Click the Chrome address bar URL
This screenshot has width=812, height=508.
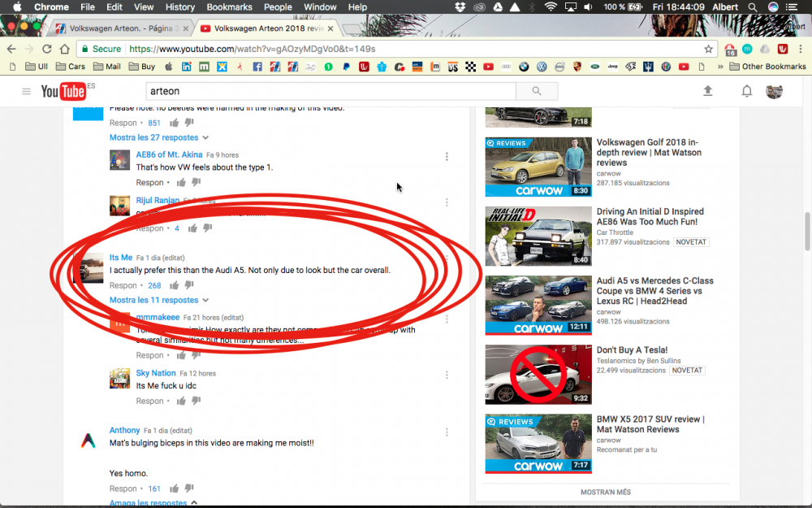tap(253, 49)
